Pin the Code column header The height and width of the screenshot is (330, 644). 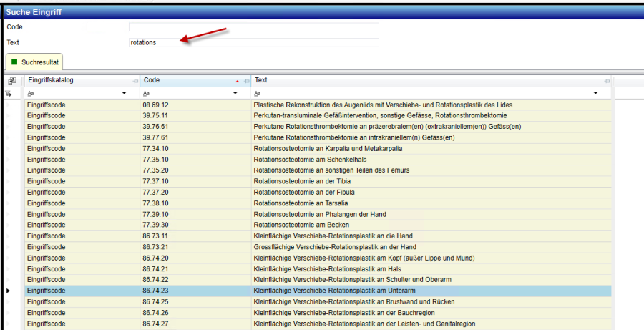[x=247, y=81]
